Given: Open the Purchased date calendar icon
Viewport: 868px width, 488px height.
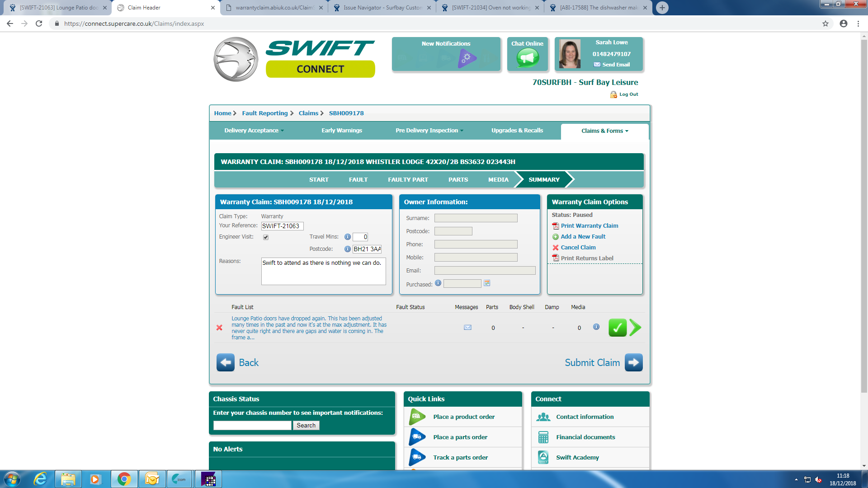Looking at the screenshot, I should 487,283.
